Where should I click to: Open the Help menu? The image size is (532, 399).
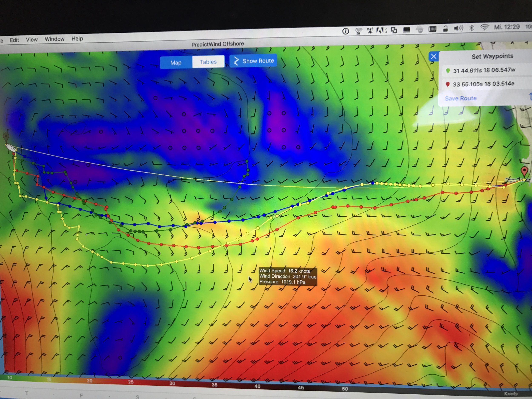[x=77, y=39]
